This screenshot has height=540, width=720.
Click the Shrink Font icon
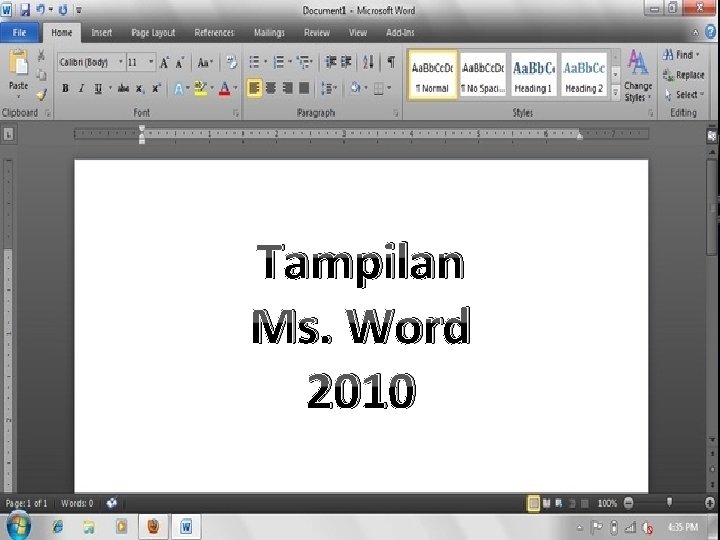(x=180, y=62)
